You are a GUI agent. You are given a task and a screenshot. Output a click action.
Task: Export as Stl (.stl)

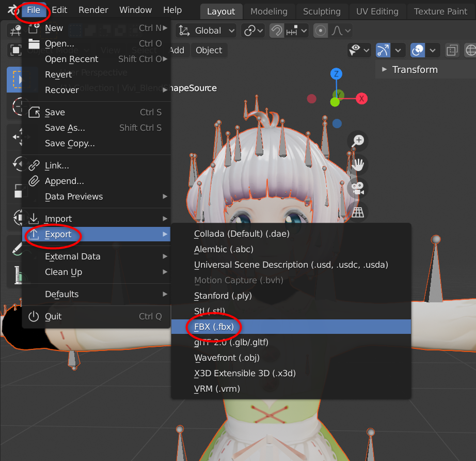pos(291,311)
